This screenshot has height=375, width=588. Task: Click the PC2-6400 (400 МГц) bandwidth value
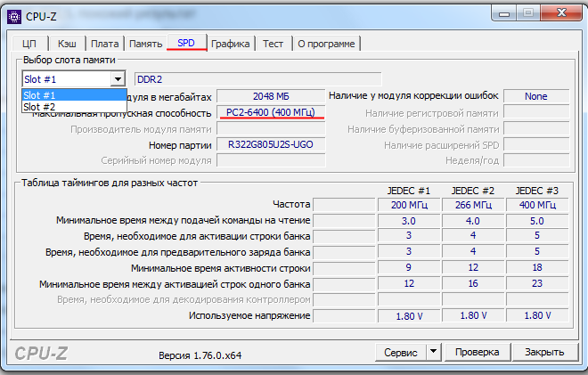271,112
